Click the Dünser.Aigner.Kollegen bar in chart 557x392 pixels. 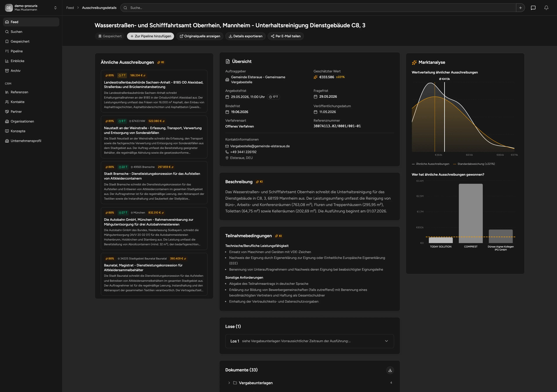click(x=500, y=236)
